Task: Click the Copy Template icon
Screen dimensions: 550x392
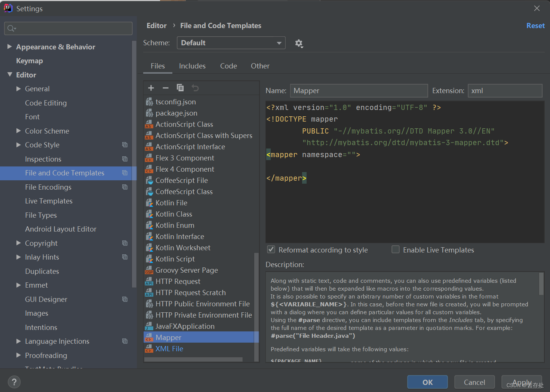Action: [180, 88]
